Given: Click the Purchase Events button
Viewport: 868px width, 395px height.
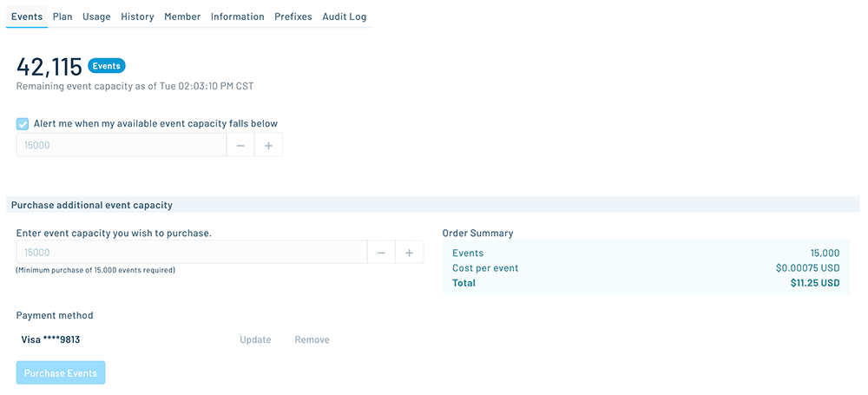Looking at the screenshot, I should click(61, 372).
